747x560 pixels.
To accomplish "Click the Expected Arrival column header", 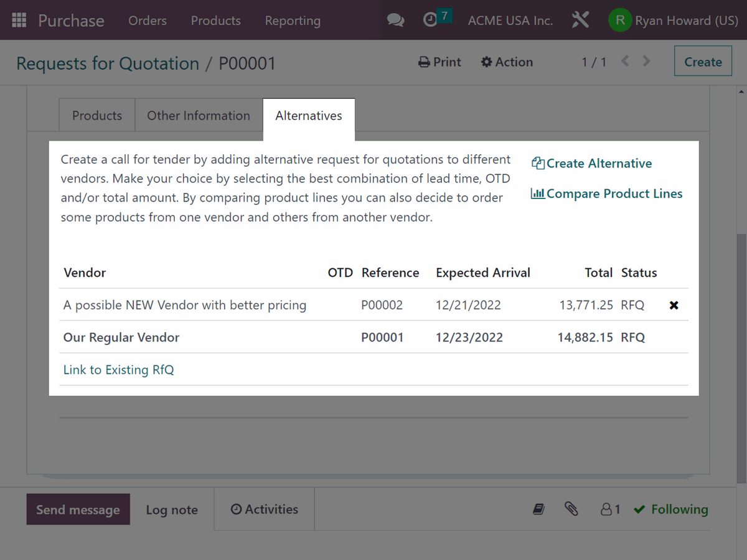I will (483, 273).
